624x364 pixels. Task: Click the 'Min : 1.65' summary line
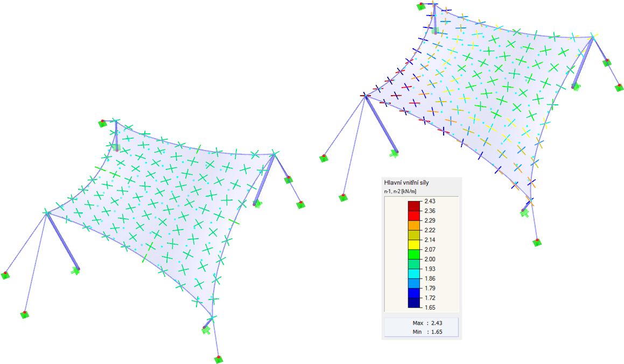point(427,332)
